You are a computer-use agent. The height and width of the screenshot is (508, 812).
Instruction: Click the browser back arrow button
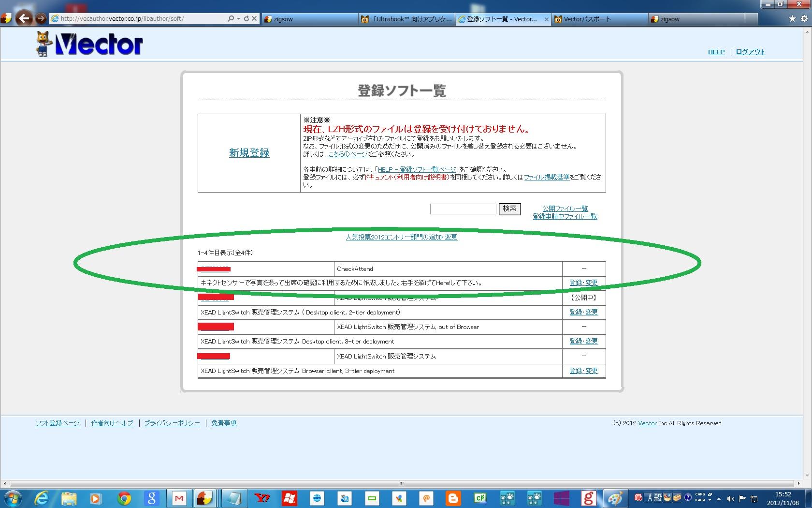(24, 19)
